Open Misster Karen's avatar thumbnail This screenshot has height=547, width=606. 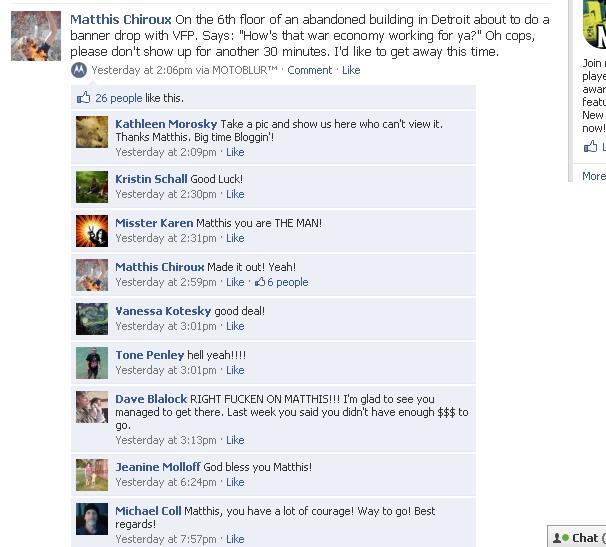point(92,231)
